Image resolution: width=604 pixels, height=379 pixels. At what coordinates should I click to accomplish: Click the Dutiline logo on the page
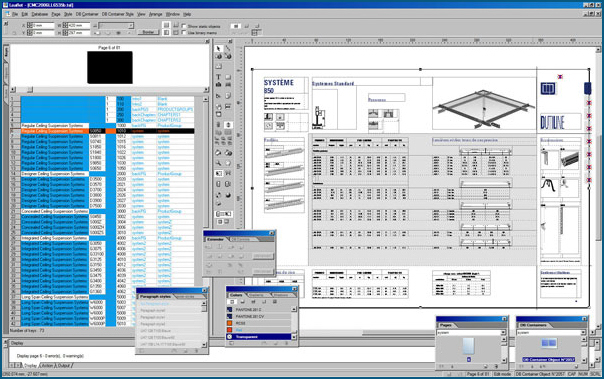(x=553, y=122)
